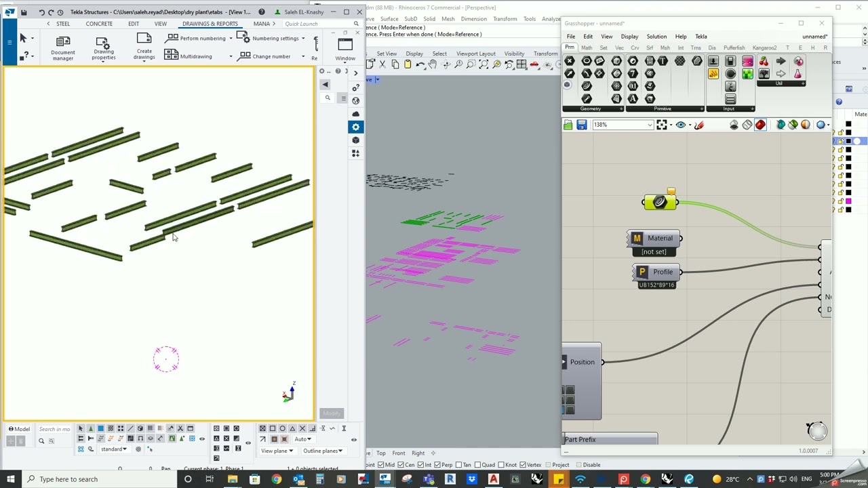The width and height of the screenshot is (868, 488).
Task: Open the Visibility toolbar tab in Rhino
Action: [x=514, y=54]
